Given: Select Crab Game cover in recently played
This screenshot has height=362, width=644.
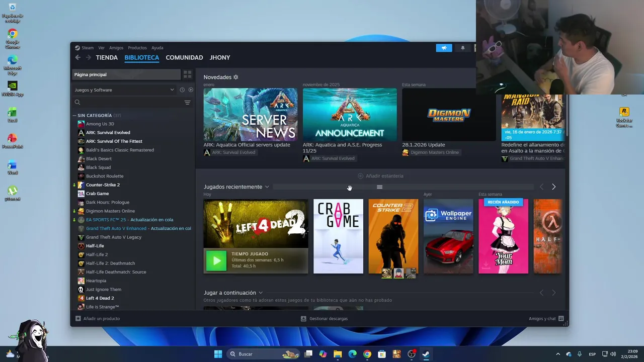Looking at the screenshot, I should (338, 236).
